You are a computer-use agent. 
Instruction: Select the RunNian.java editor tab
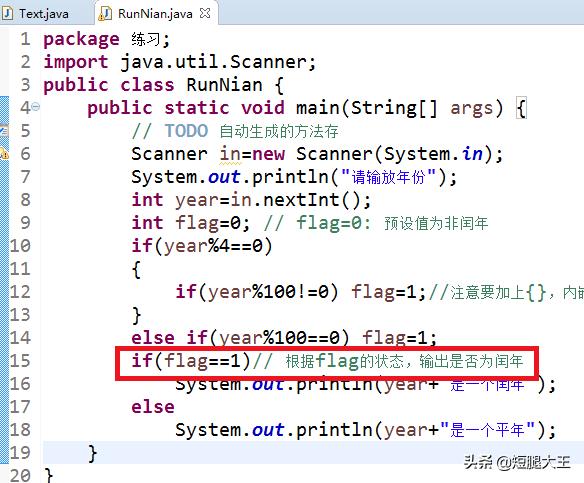pyautogui.click(x=155, y=14)
